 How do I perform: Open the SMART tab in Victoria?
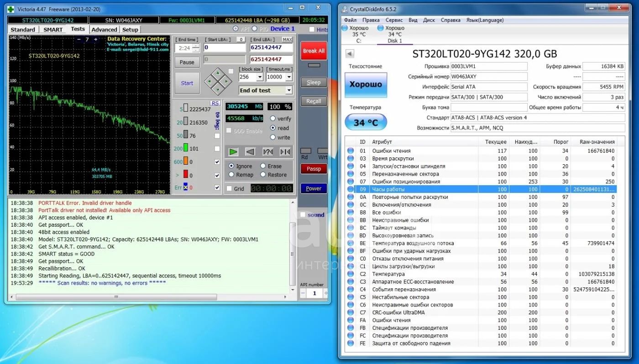click(53, 30)
